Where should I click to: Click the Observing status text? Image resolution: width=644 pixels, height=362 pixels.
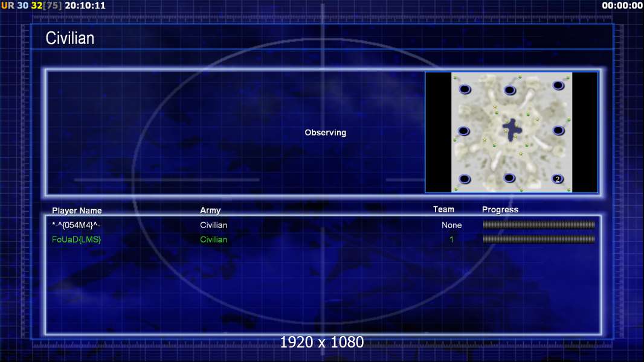(x=325, y=132)
